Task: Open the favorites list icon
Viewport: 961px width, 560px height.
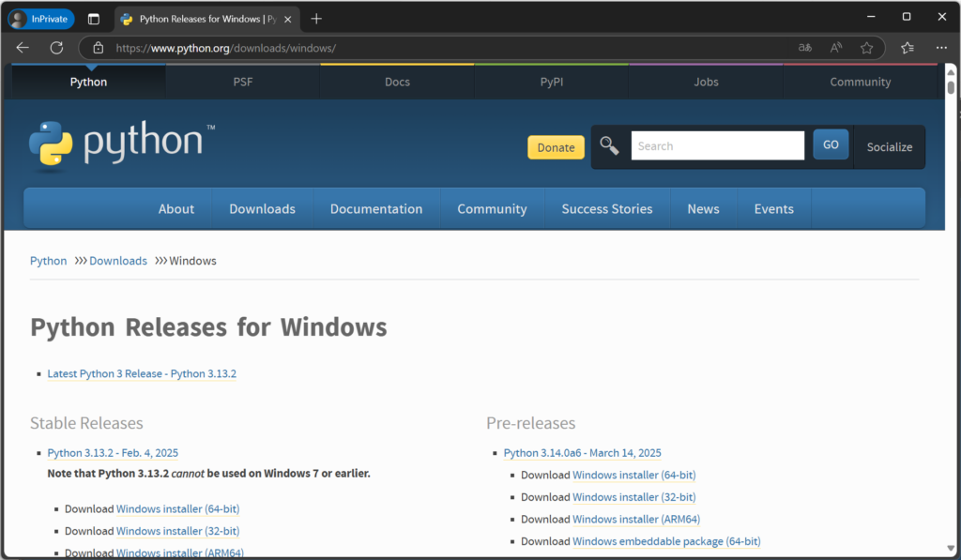Action: [907, 48]
